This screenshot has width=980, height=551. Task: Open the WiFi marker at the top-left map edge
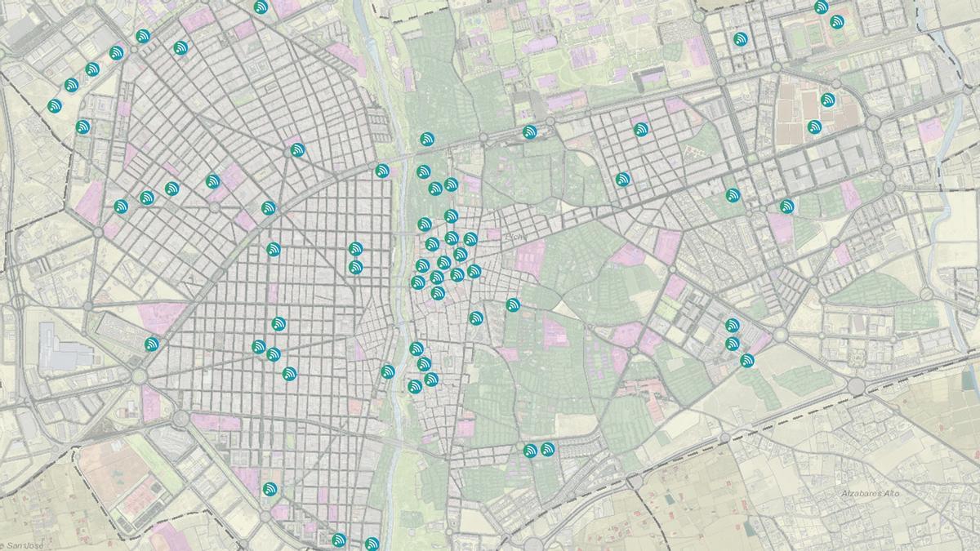coord(261,7)
